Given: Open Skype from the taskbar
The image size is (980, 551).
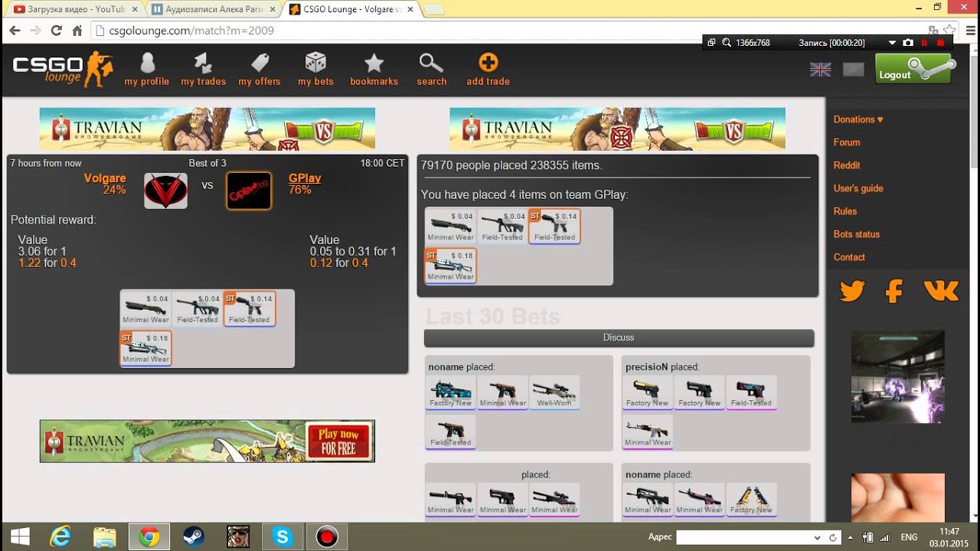Looking at the screenshot, I should 283,537.
